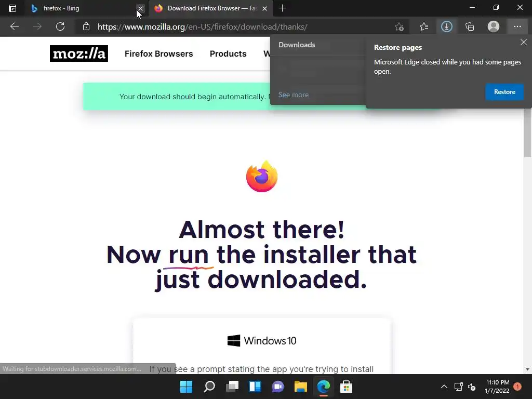The image size is (532, 399).
Task: Click See more in Downloads panel
Action: click(294, 95)
